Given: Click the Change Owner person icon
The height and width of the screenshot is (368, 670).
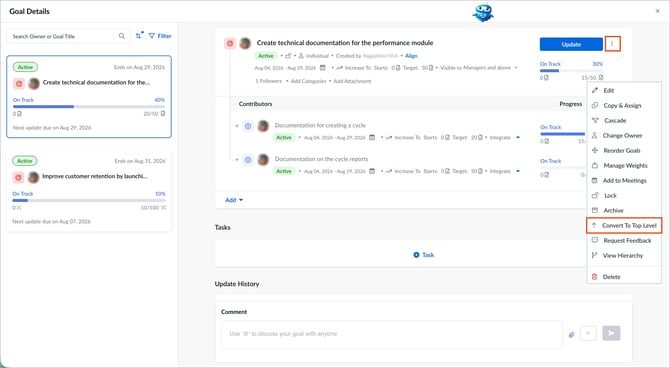Looking at the screenshot, I should [x=595, y=135].
